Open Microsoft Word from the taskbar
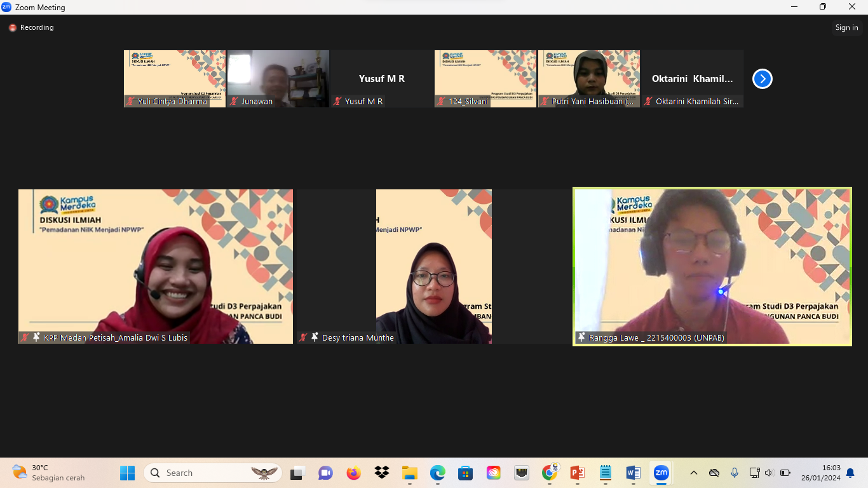Screen dimensions: 868x488 pos(633,473)
